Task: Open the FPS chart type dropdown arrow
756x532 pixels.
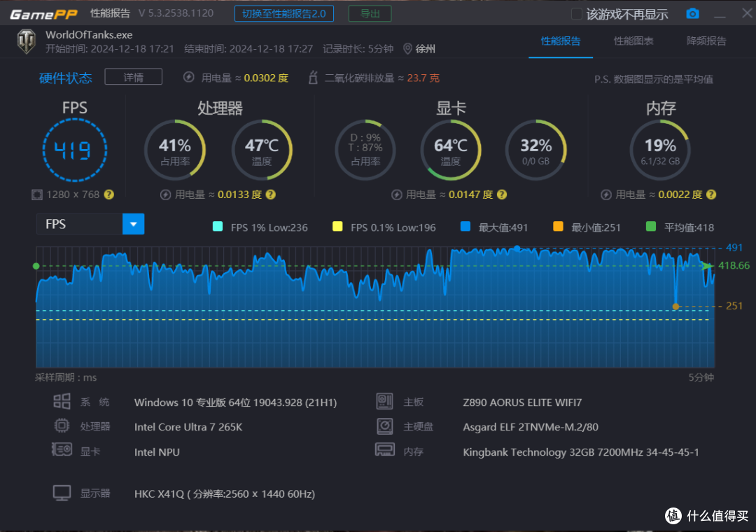Action: (134, 224)
